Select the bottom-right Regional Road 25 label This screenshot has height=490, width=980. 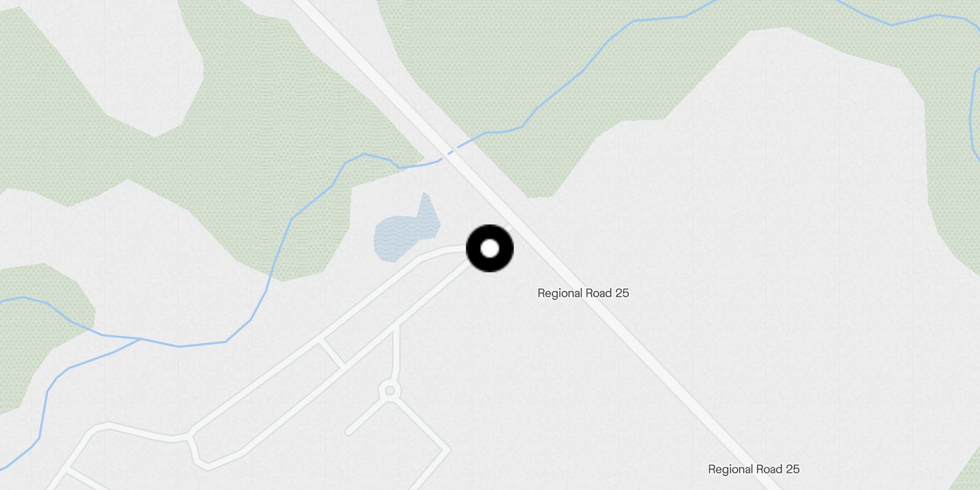coord(753,469)
